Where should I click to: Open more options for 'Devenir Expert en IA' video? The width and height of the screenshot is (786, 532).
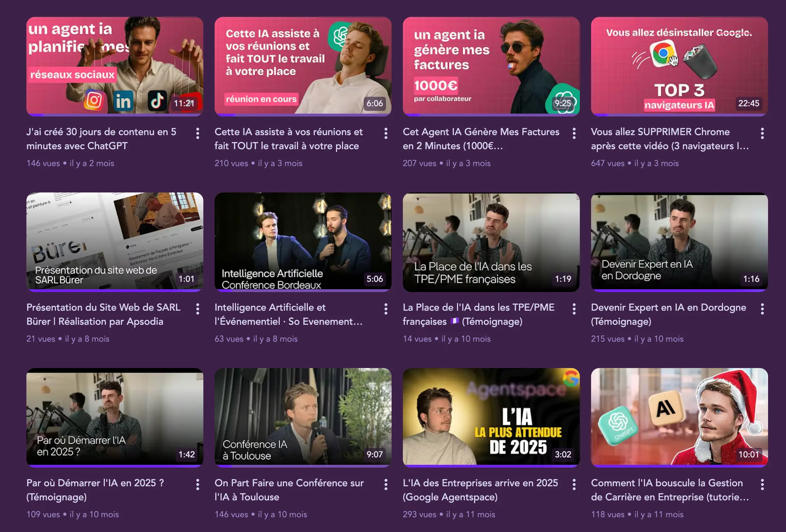point(762,309)
